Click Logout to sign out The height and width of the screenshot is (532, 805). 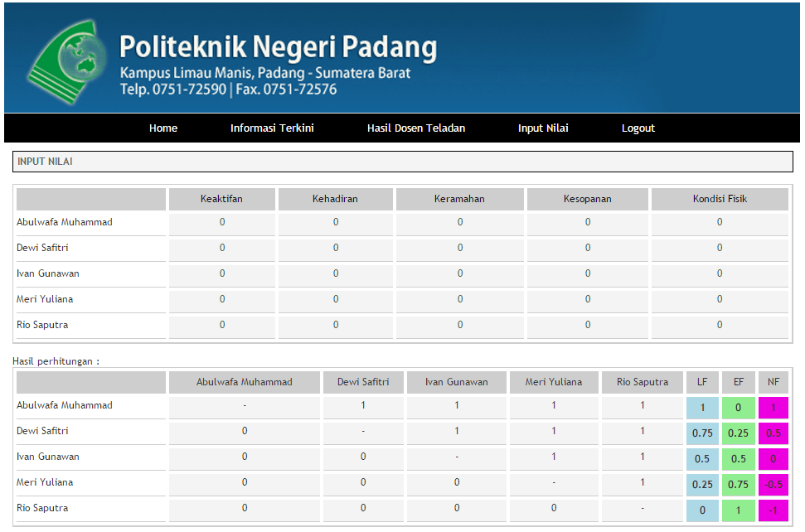pos(638,128)
